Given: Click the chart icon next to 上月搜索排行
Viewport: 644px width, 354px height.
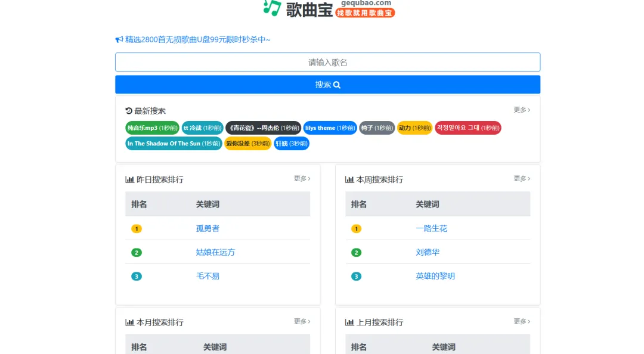Looking at the screenshot, I should (x=349, y=321).
